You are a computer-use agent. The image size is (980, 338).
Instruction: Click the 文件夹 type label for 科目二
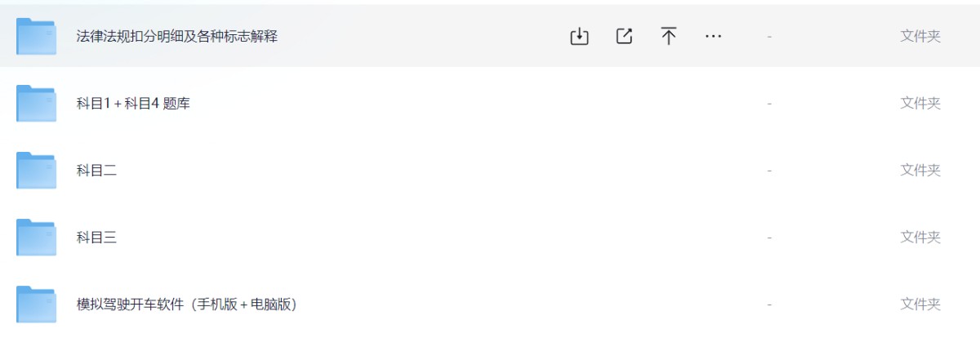click(920, 171)
